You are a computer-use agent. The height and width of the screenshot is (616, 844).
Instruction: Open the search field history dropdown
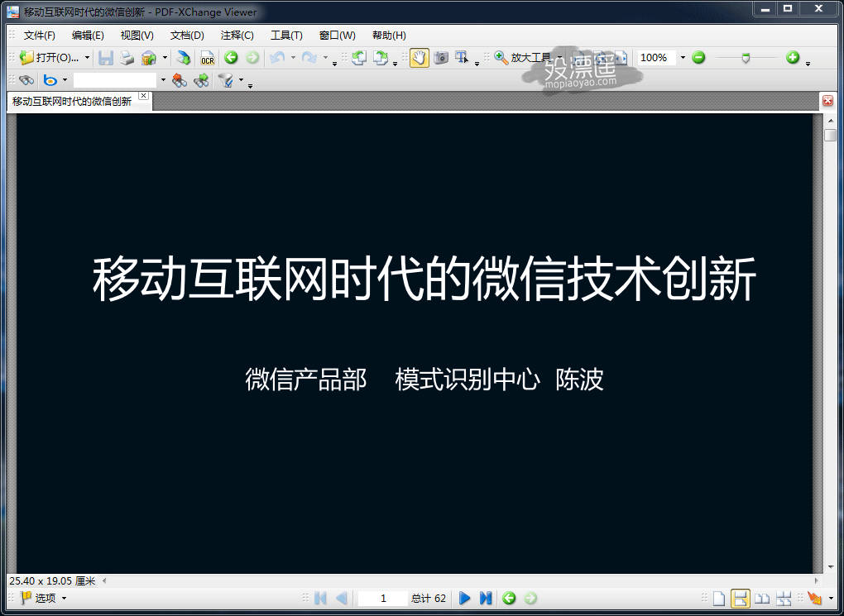click(163, 81)
